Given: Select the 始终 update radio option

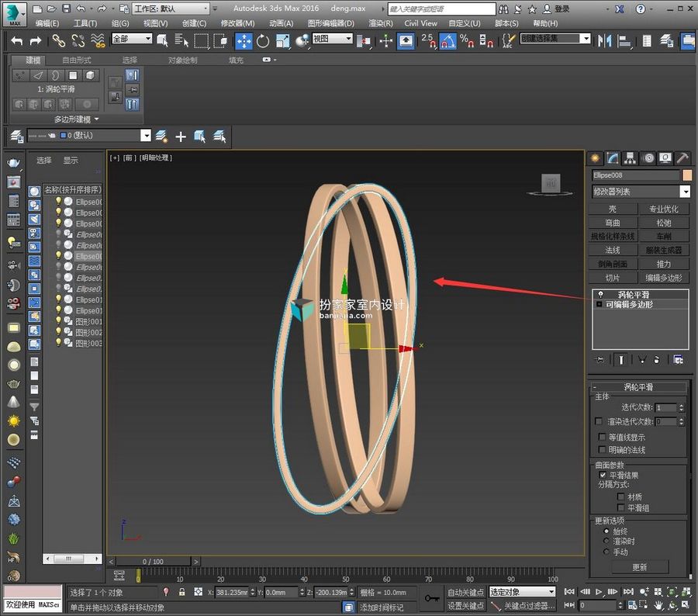Looking at the screenshot, I should click(x=606, y=531).
